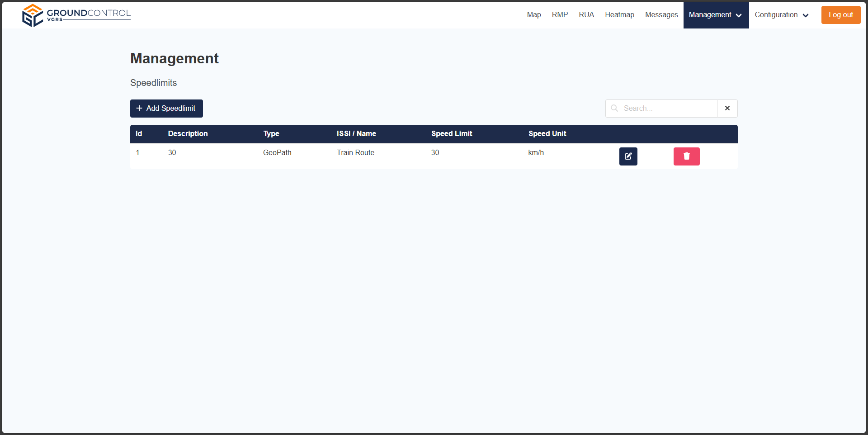Navigate to the RUA page
Image resolution: width=868 pixels, height=435 pixels.
point(586,15)
